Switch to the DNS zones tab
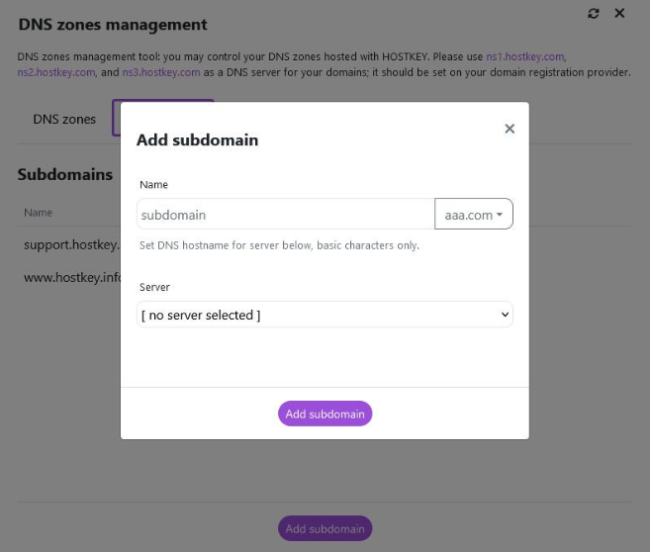Viewport: 650px width, 552px height. tap(64, 119)
